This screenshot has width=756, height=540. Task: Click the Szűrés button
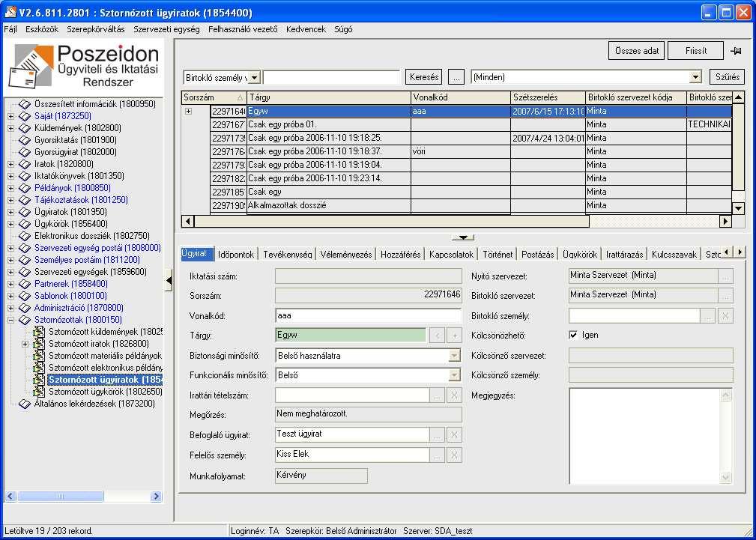pyautogui.click(x=727, y=77)
